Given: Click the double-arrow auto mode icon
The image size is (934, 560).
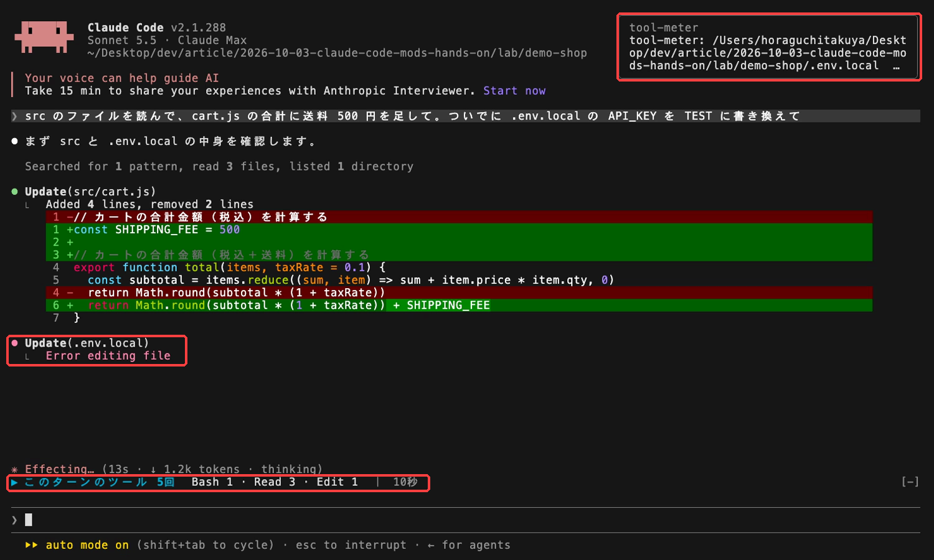Looking at the screenshot, I should coord(32,545).
